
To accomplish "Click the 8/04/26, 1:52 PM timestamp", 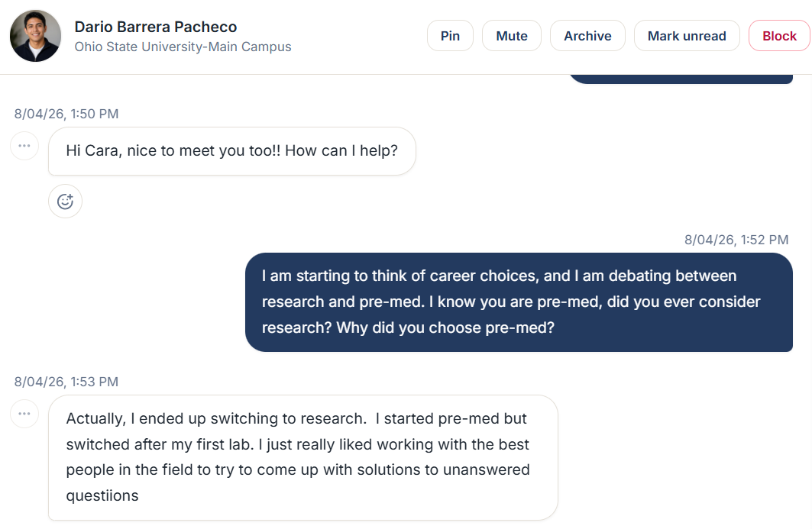I will (736, 240).
